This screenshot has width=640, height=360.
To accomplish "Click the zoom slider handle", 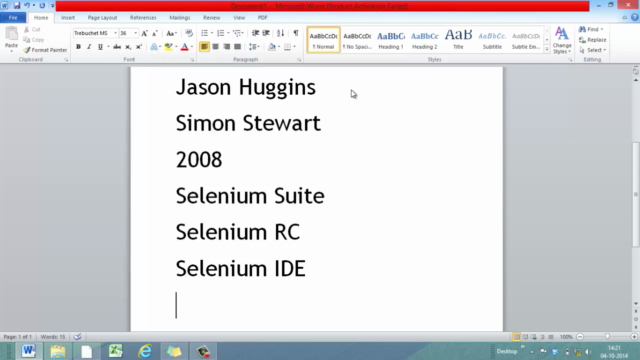I will pyautogui.click(x=607, y=337).
